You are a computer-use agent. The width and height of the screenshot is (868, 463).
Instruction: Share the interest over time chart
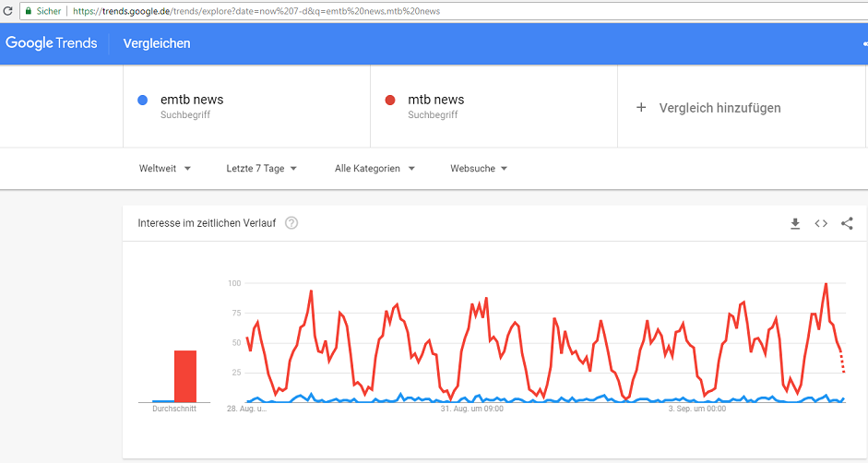tap(847, 223)
